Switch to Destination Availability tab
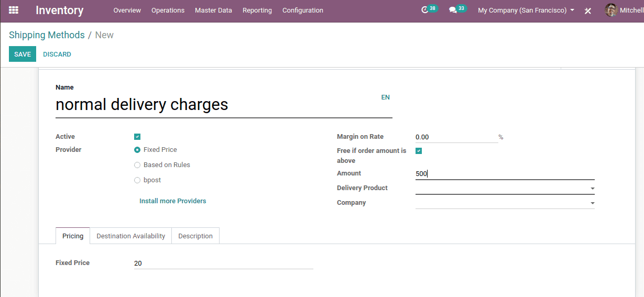This screenshot has height=297, width=644. tap(131, 236)
